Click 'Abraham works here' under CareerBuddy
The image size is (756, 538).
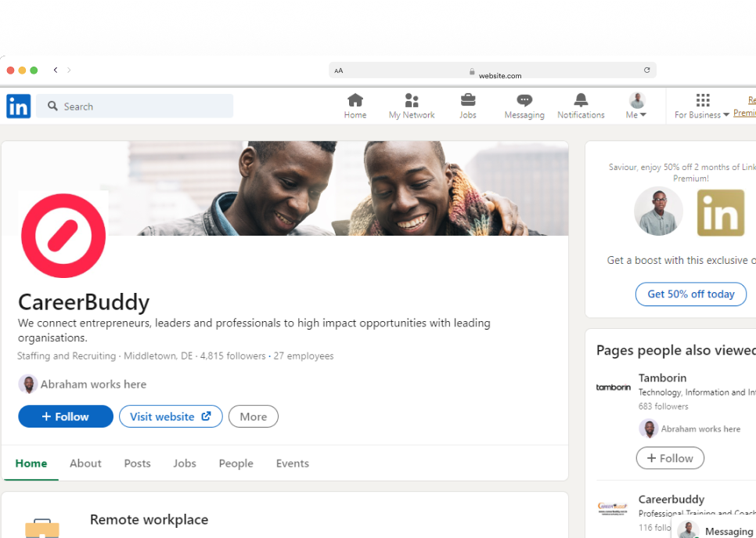93,384
